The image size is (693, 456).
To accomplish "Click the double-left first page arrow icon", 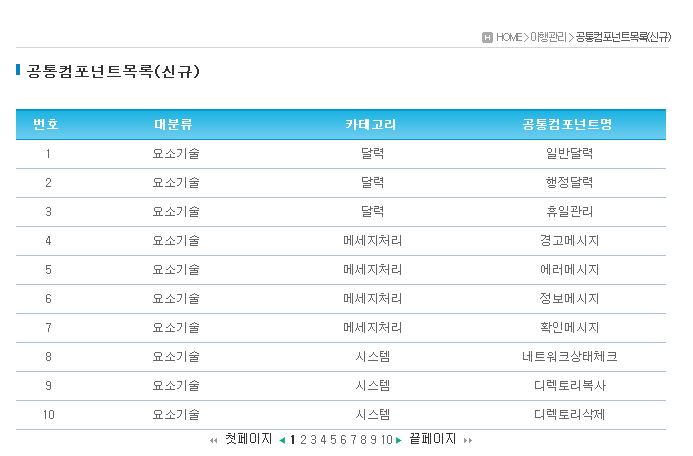I will (x=213, y=440).
